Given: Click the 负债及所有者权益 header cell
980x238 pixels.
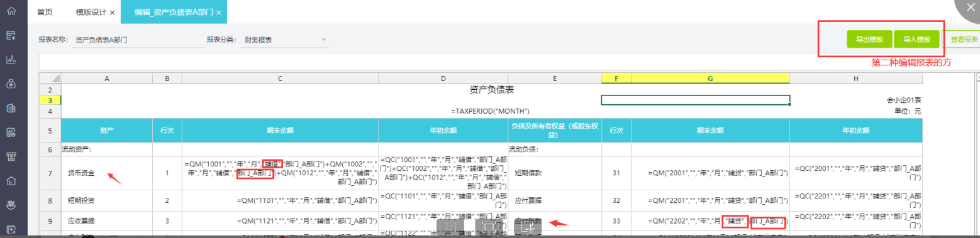Looking at the screenshot, I should tap(554, 131).
